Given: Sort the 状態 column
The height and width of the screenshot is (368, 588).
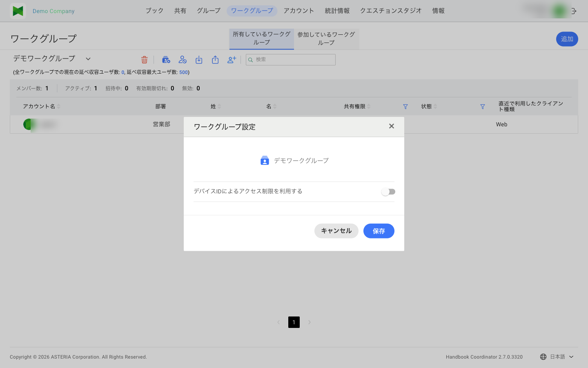Looking at the screenshot, I should 435,106.
